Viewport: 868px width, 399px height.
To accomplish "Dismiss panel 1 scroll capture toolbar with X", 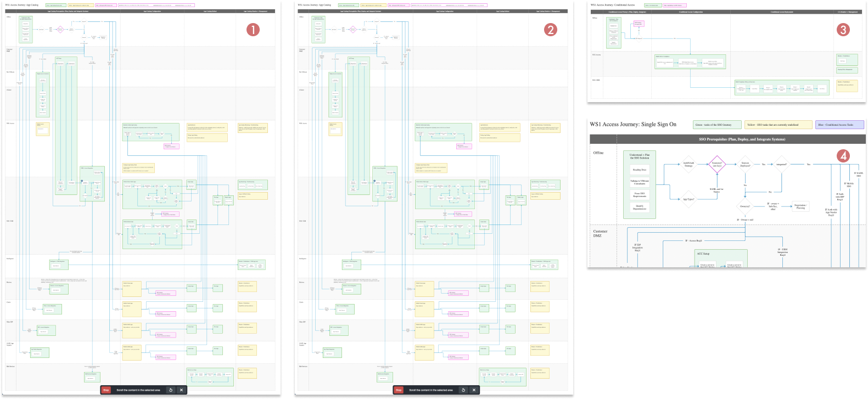I will 182,390.
